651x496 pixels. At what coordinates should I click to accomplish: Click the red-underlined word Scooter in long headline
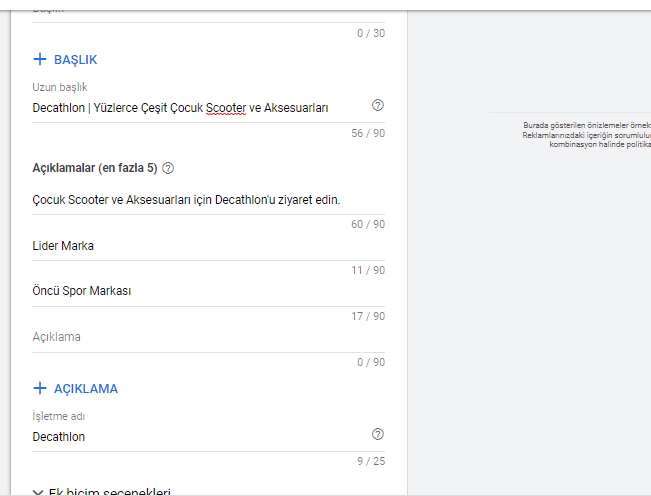(226, 107)
